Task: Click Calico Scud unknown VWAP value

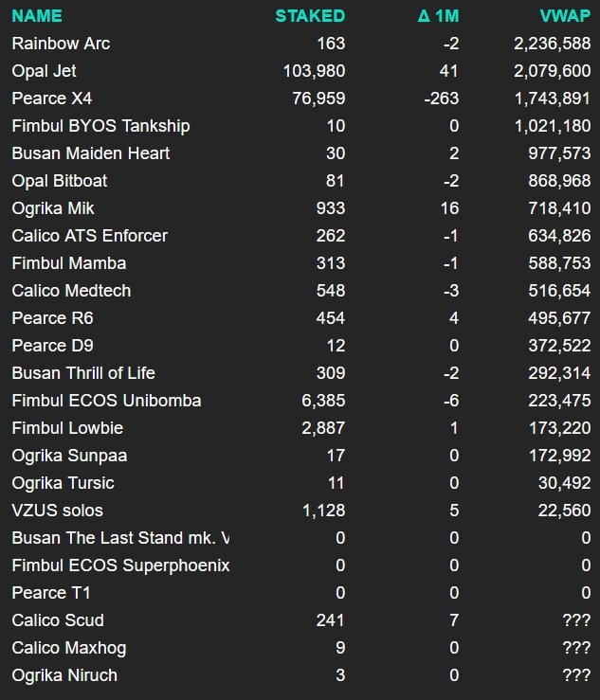Action: [x=574, y=620]
